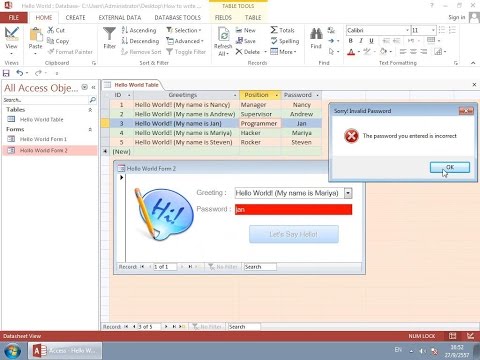The height and width of the screenshot is (360, 480).
Task: Open the Windows Start button
Action: [12, 351]
